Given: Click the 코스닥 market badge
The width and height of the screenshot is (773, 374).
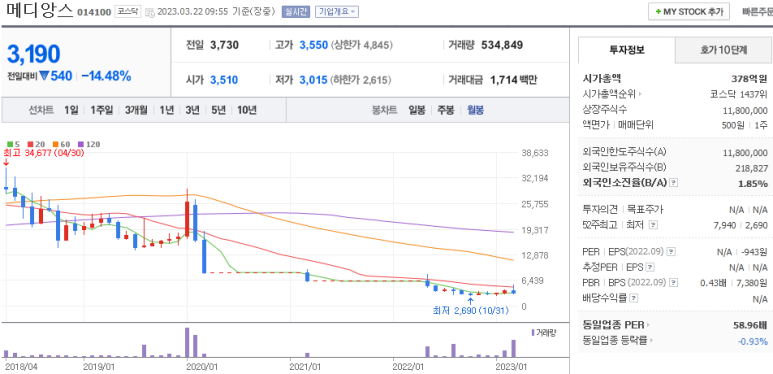Looking at the screenshot, I should pos(128,12).
